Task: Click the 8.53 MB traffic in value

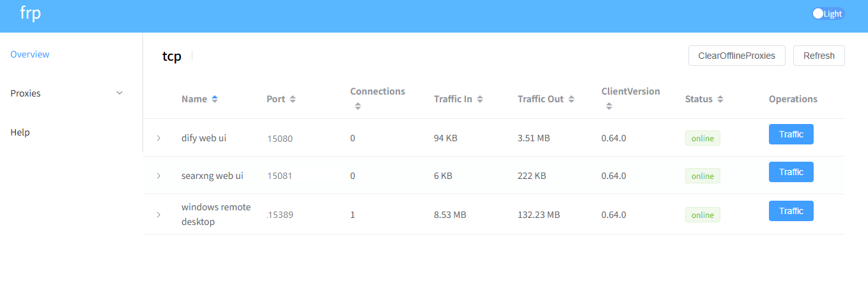Action: tap(450, 215)
